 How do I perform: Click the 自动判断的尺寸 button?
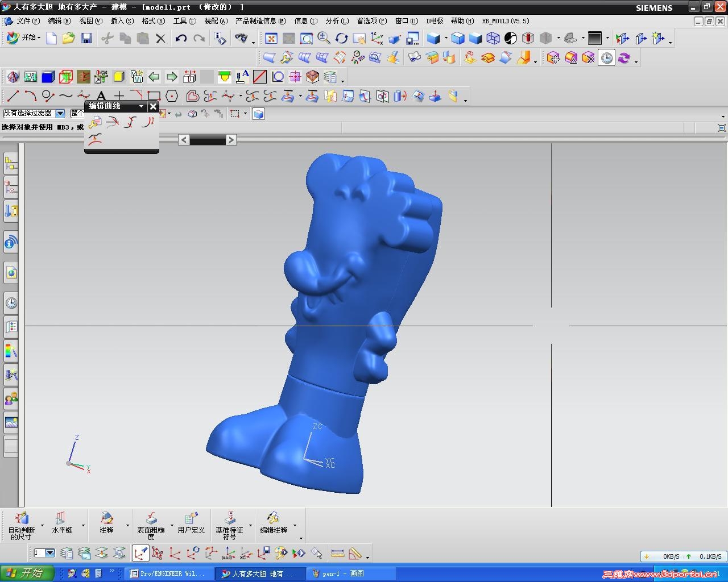[x=22, y=526]
